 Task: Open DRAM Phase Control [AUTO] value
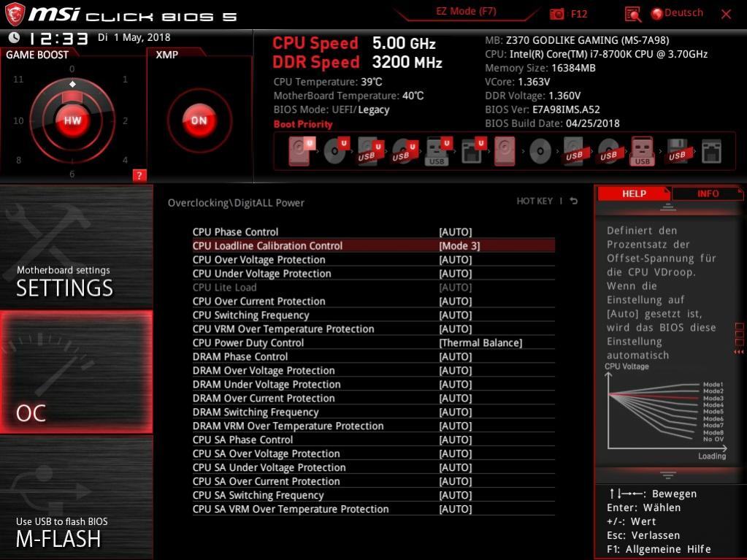456,357
